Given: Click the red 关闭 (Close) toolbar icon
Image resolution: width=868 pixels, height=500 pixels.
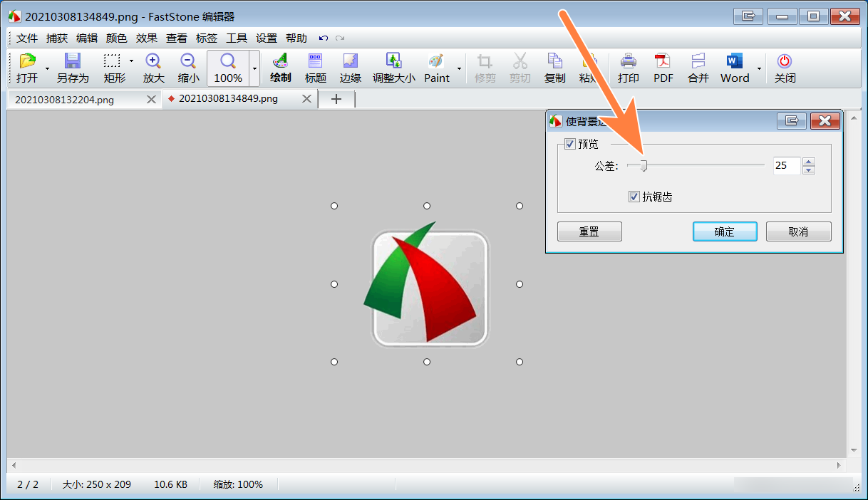Looking at the screenshot, I should coord(785,68).
